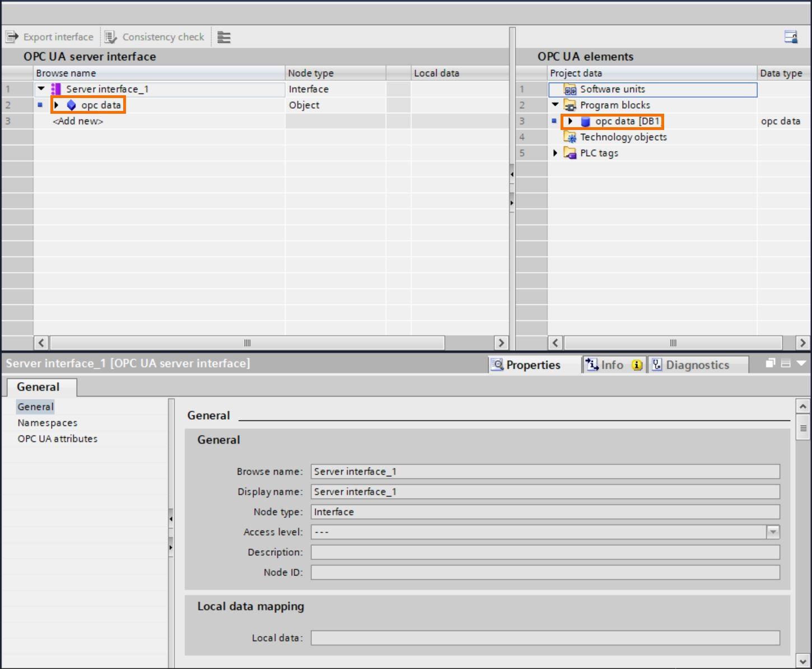Click the Program blocks folder icon

point(570,105)
